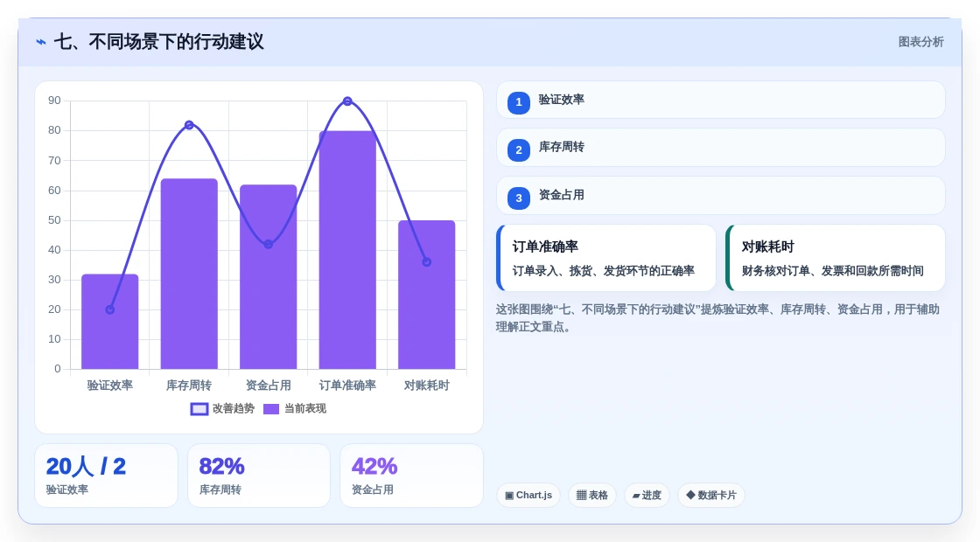Select the 表格 tag

(x=591, y=495)
